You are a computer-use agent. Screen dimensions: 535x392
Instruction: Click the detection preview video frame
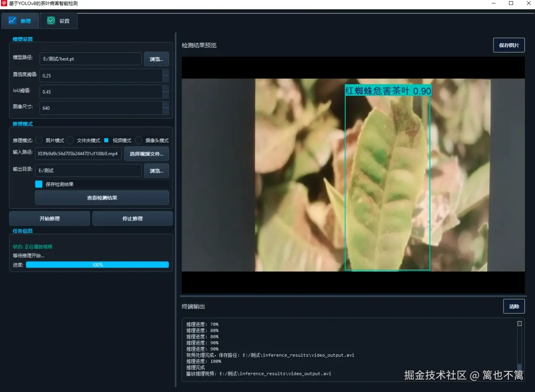(x=353, y=175)
